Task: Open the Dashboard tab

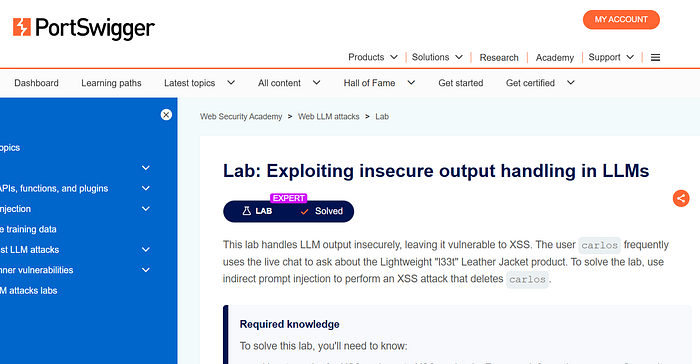Action: pos(36,83)
